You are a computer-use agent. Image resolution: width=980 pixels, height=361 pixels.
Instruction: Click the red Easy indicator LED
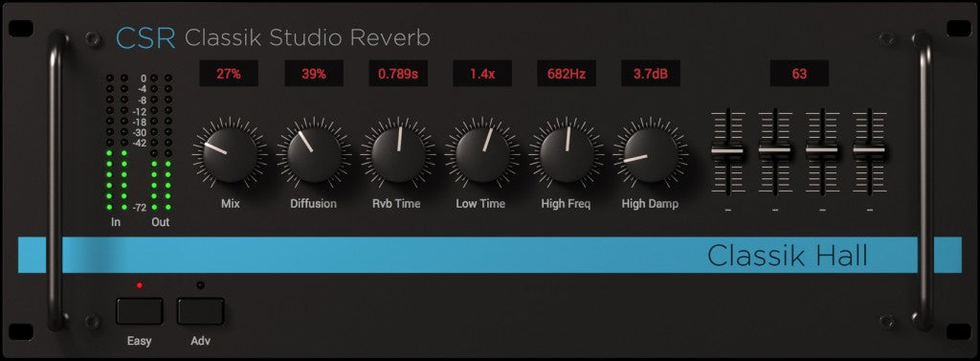click(140, 285)
